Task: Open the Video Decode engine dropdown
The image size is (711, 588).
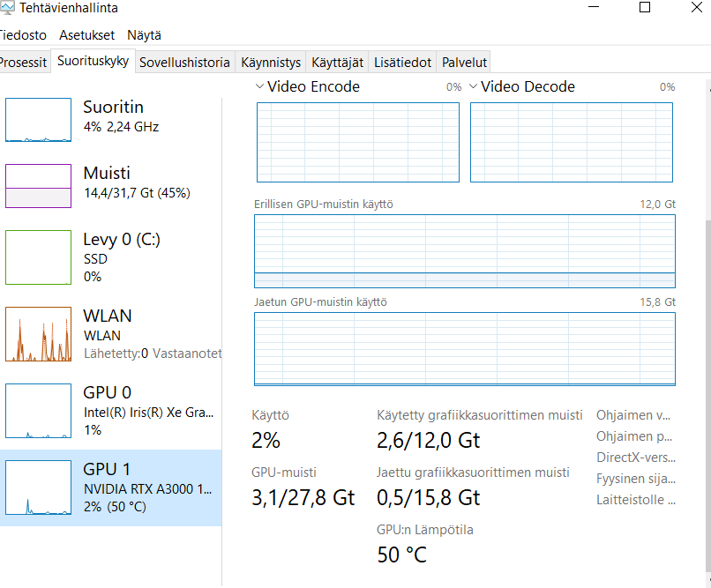Action: tap(474, 86)
